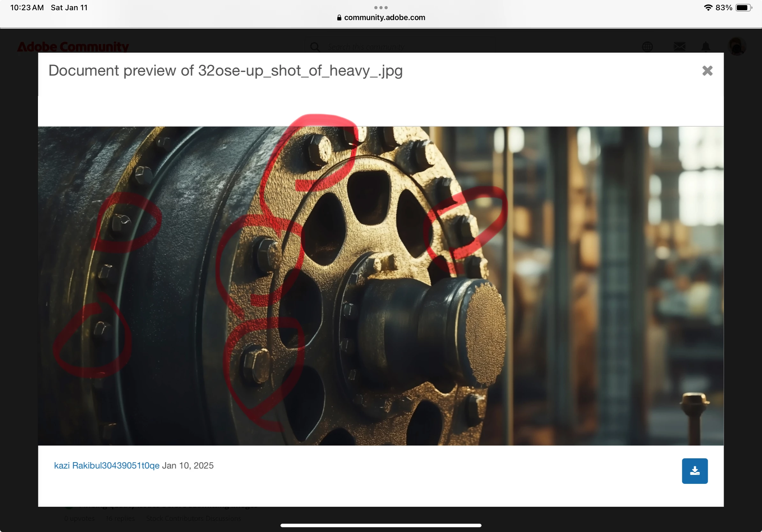Tap the Wi-Fi status icon

(x=708, y=8)
